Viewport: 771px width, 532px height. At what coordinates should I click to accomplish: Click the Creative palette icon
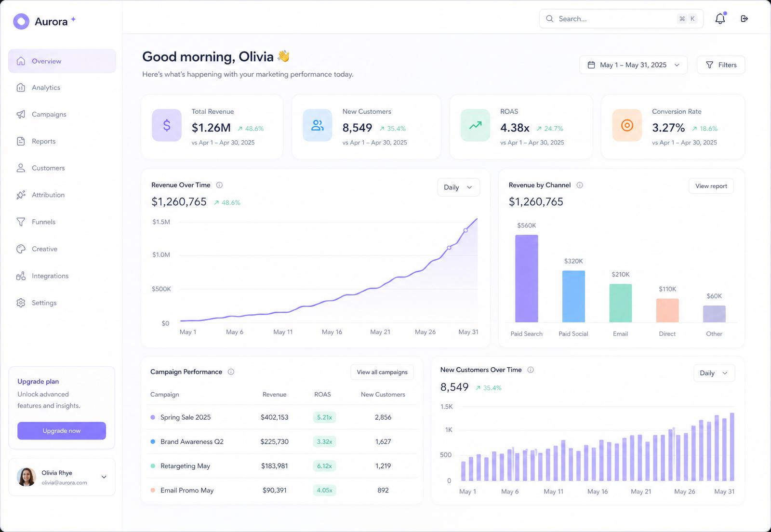pos(21,249)
